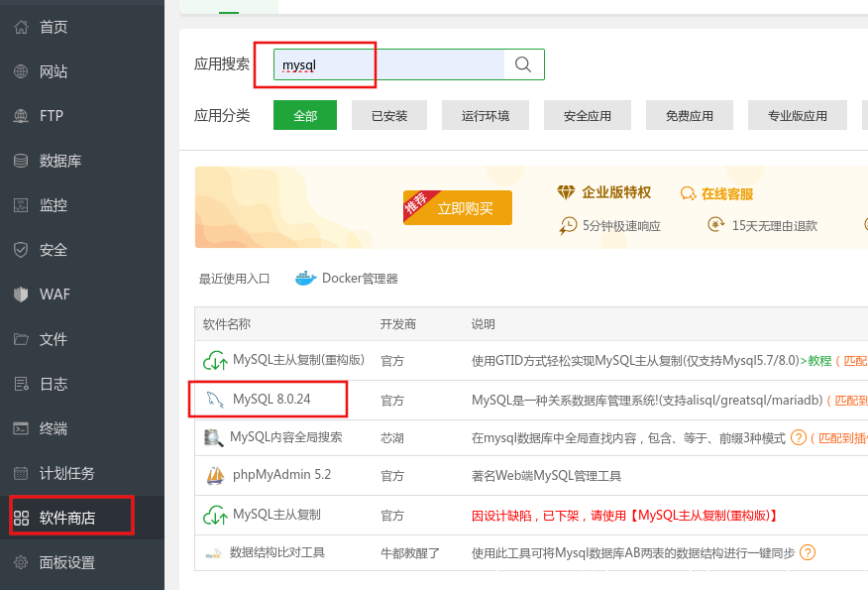Open 计划任务 in the sidebar menu
The image size is (868, 590).
(67, 473)
